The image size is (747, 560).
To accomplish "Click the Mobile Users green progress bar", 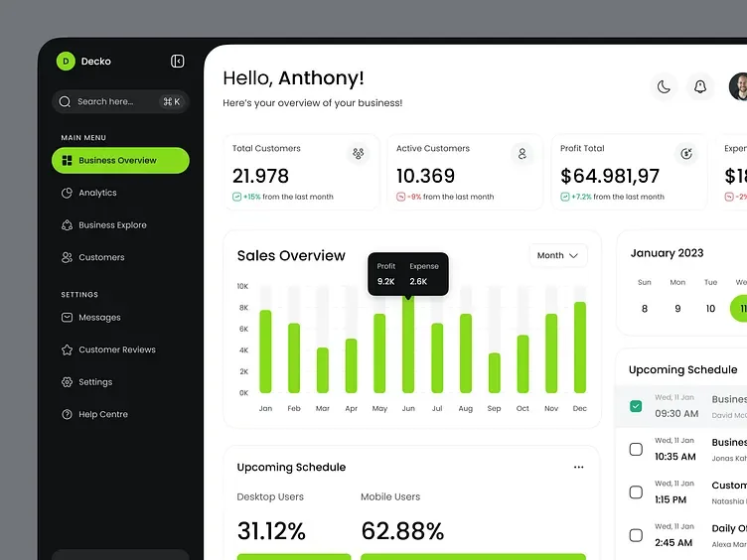I will coord(473,557).
